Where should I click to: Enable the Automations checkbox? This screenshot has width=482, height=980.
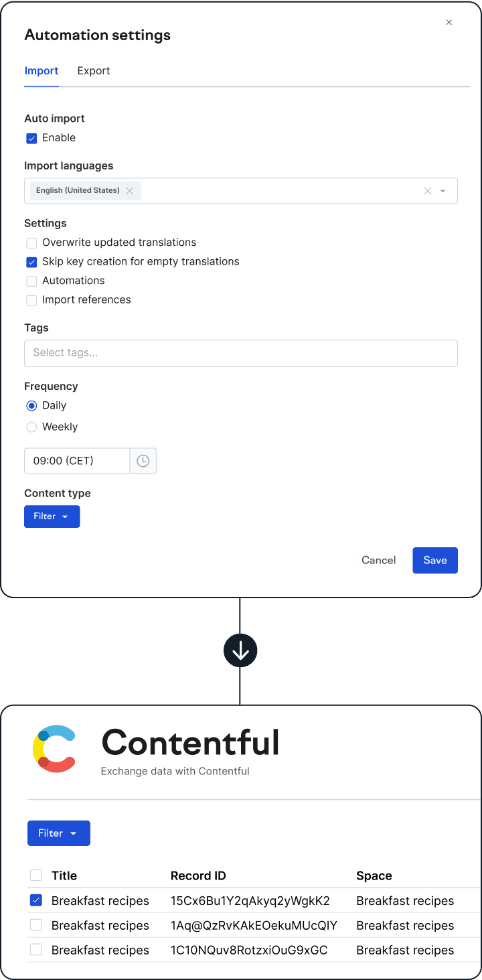click(31, 281)
